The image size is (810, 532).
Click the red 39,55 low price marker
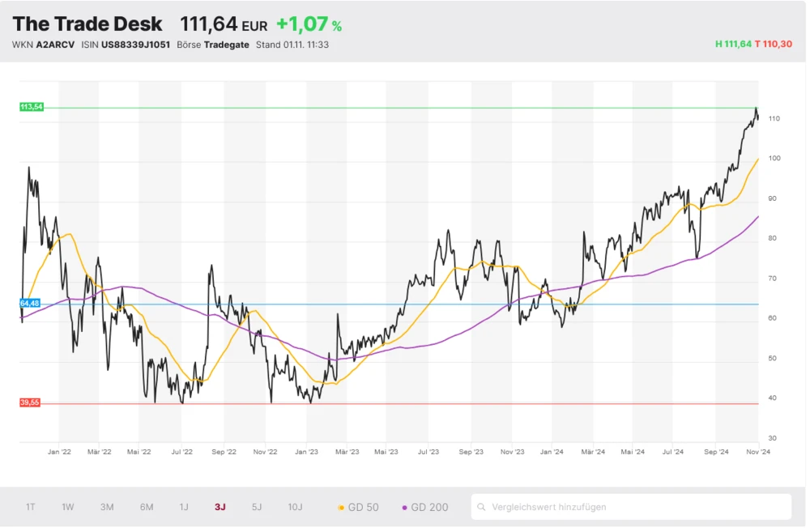point(30,402)
